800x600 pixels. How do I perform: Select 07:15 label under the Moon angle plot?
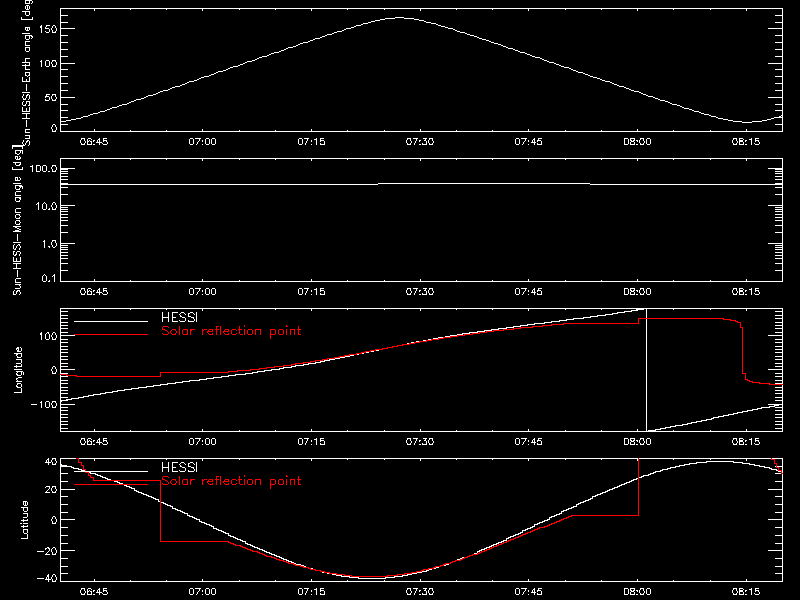(311, 292)
